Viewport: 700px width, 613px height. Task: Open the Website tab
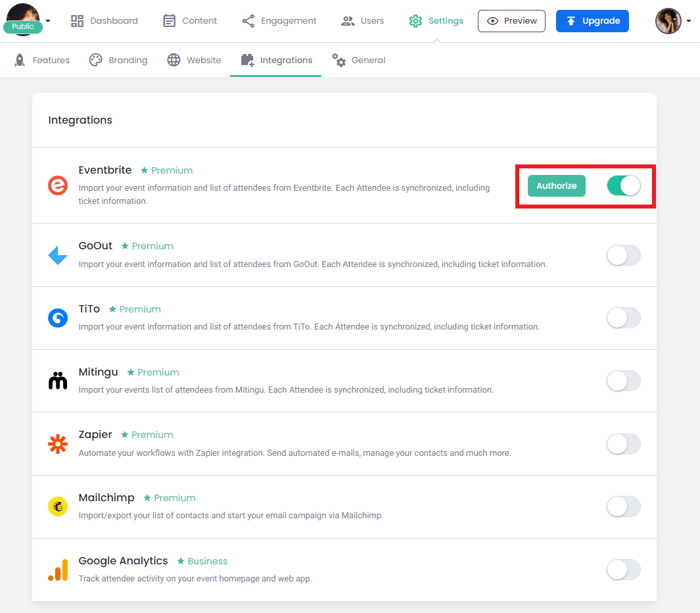pyautogui.click(x=194, y=60)
